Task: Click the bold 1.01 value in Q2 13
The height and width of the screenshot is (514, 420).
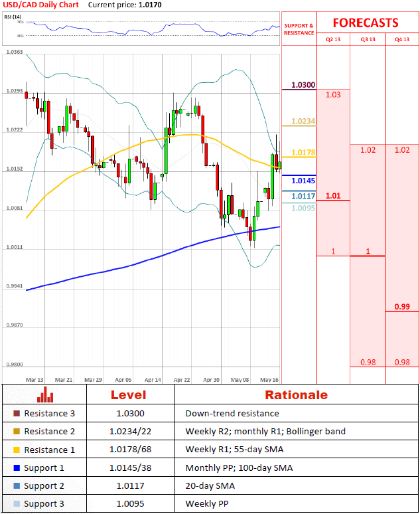Action: click(x=333, y=196)
